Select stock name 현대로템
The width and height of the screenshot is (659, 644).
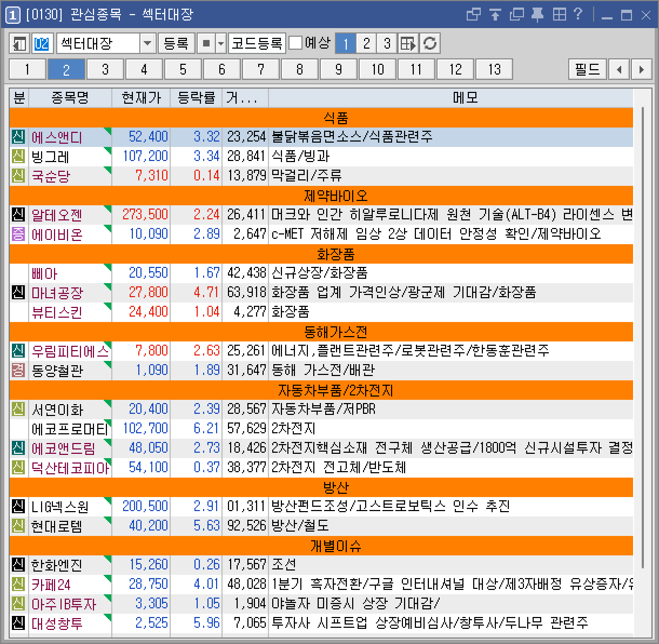57,526
